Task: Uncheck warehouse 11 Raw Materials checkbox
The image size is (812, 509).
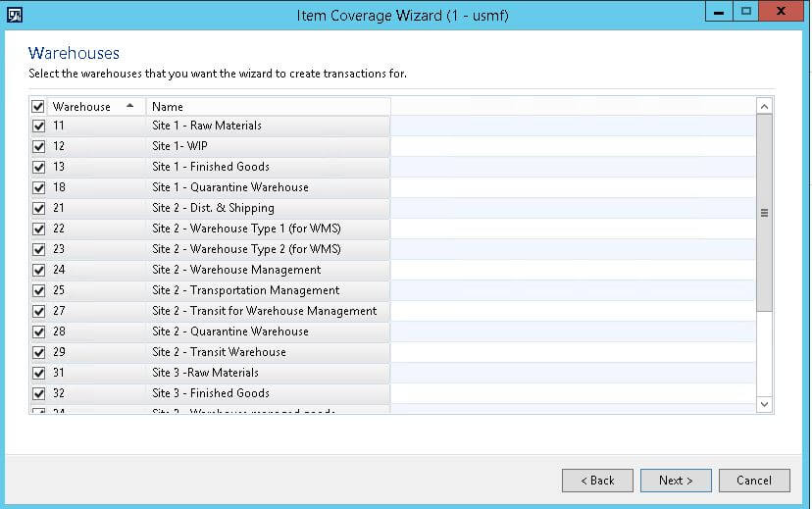Action: tap(38, 126)
